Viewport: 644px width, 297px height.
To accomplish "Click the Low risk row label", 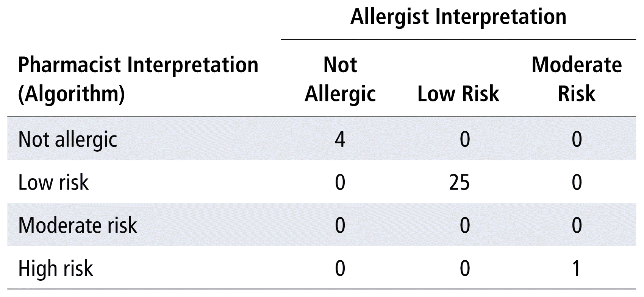I will pyautogui.click(x=53, y=182).
